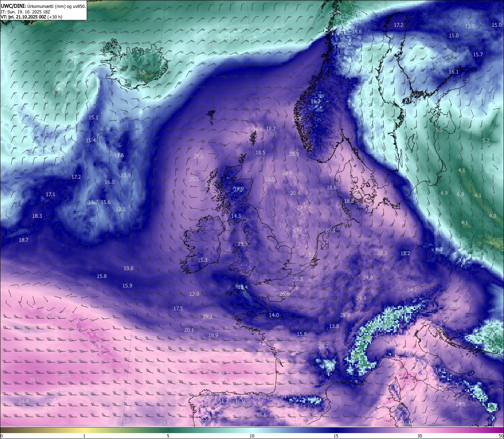
Task: Click the 16.2 value over Spain
Action: pos(224,401)
